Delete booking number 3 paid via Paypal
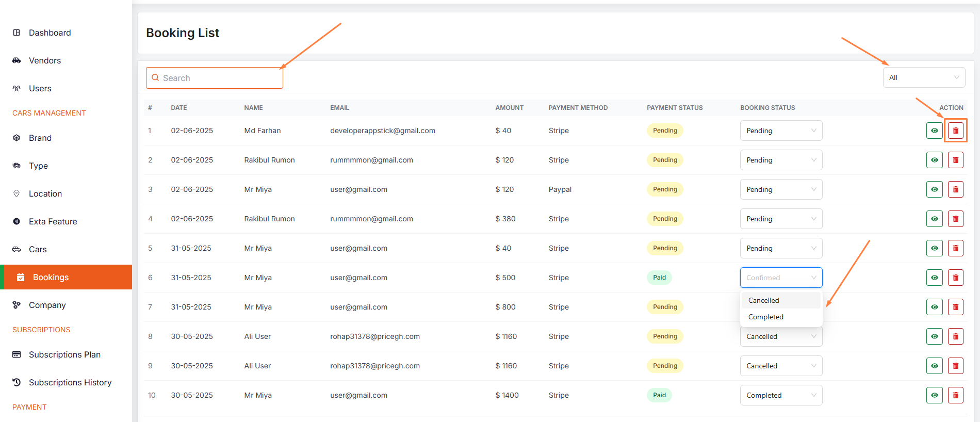Viewport: 980px width, 422px height. tap(955, 189)
